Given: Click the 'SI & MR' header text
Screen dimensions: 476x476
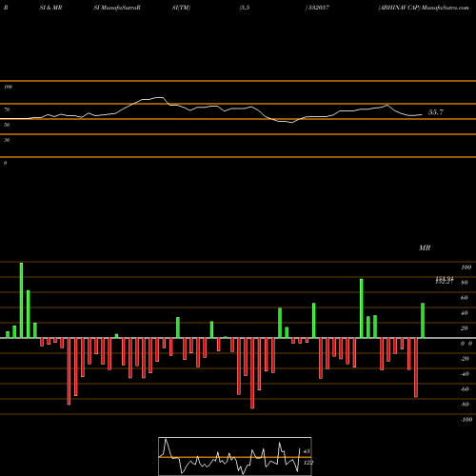Looking at the screenshot, I should [50, 8].
